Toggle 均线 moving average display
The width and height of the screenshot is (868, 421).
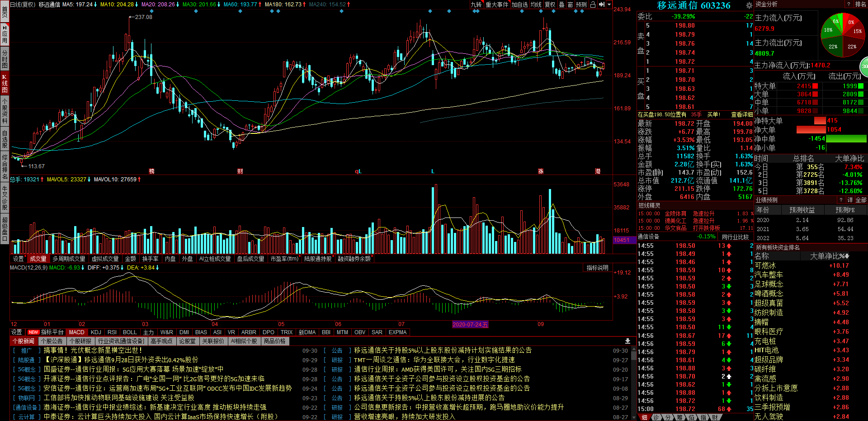coord(536,5)
